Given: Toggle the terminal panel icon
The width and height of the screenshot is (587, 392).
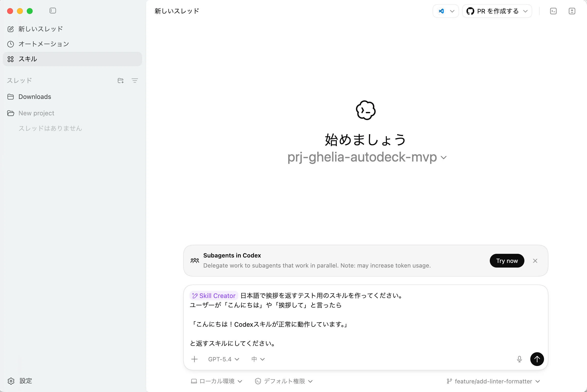Looking at the screenshot, I should [553, 11].
